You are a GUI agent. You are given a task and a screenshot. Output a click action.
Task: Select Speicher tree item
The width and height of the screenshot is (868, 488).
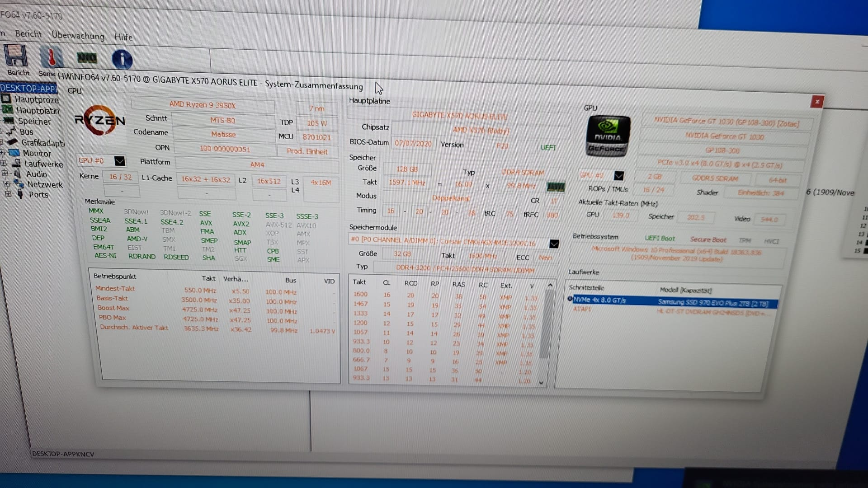(x=34, y=121)
